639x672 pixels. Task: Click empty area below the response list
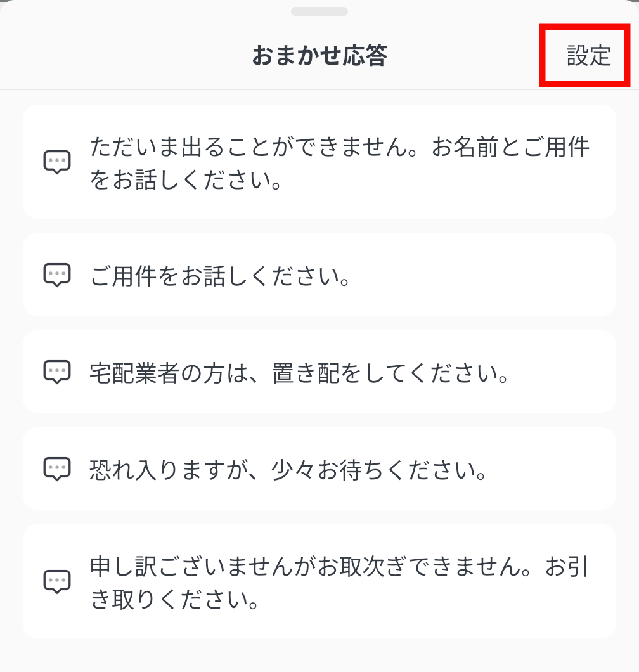pos(319,656)
